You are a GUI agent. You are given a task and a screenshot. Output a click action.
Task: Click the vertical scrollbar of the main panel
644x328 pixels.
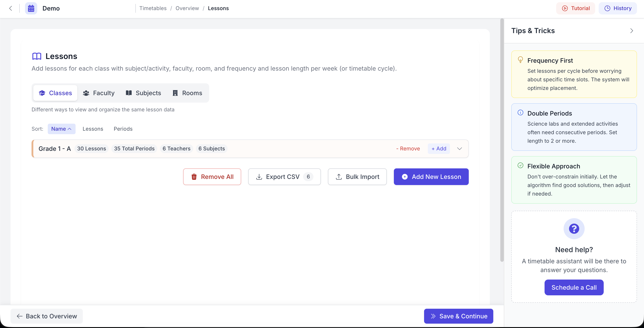pos(502,140)
